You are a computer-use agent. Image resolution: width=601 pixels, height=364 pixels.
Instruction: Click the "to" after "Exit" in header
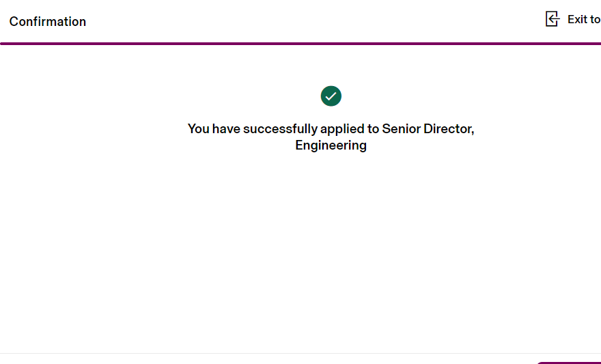pyautogui.click(x=594, y=20)
